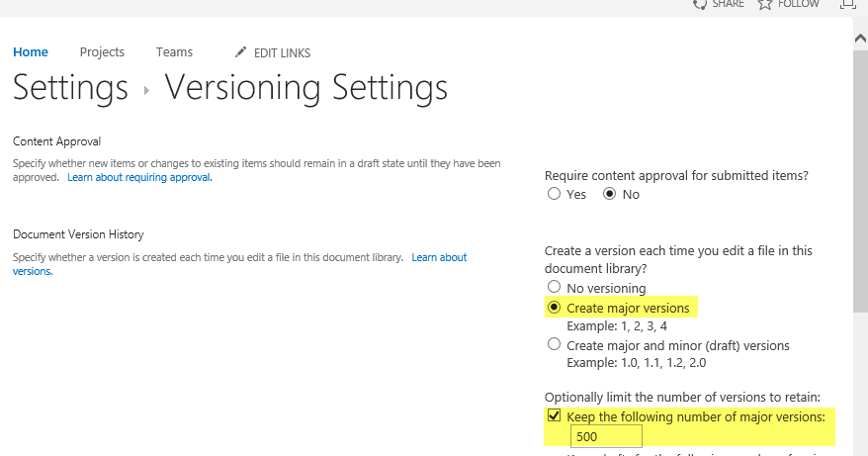
Task: Select No for requiring content approval
Action: (x=609, y=195)
